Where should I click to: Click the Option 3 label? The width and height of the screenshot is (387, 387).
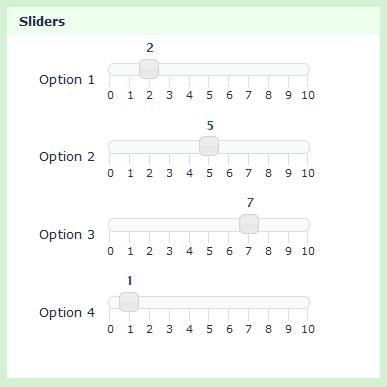pyautogui.click(x=67, y=235)
